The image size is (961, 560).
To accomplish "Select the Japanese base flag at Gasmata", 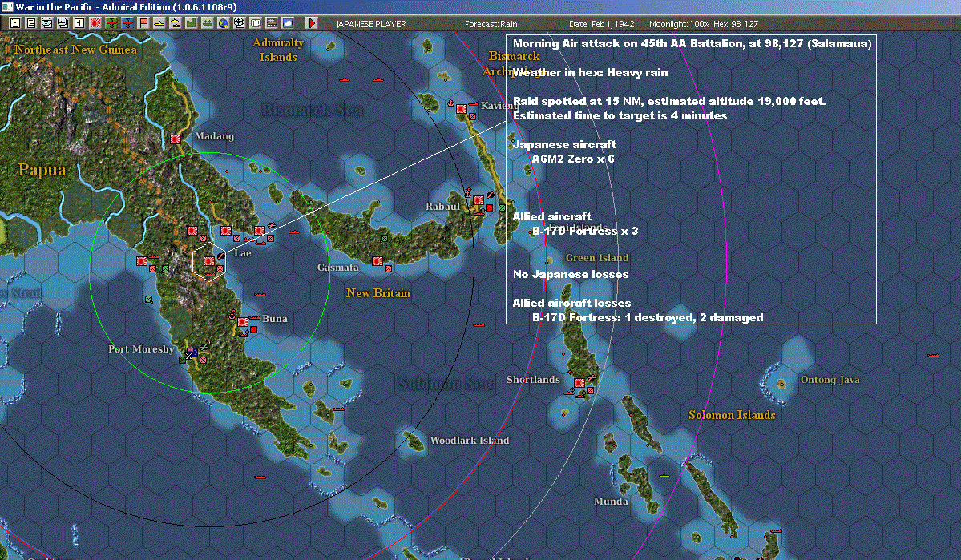I will pyautogui.click(x=378, y=261).
